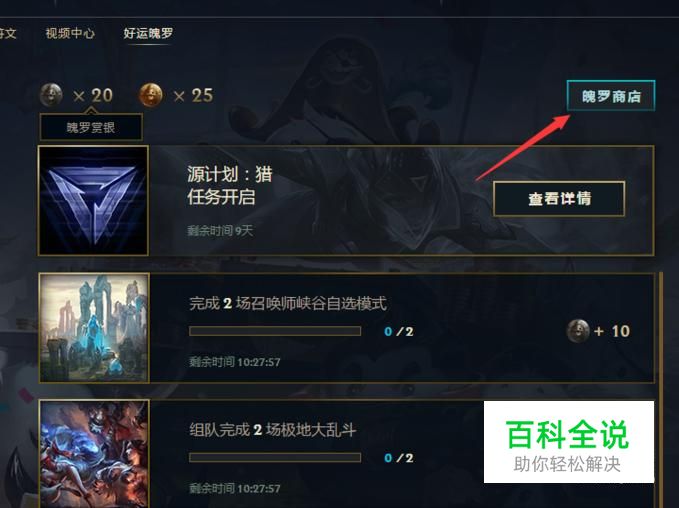Click the gold coin icon next to ×25
The height and width of the screenshot is (508, 679).
[150, 95]
